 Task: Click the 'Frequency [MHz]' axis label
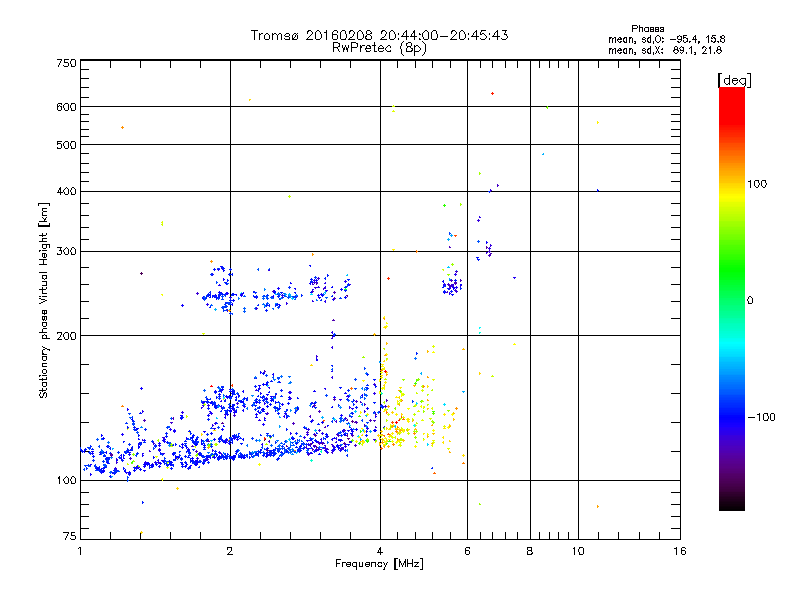point(379,564)
